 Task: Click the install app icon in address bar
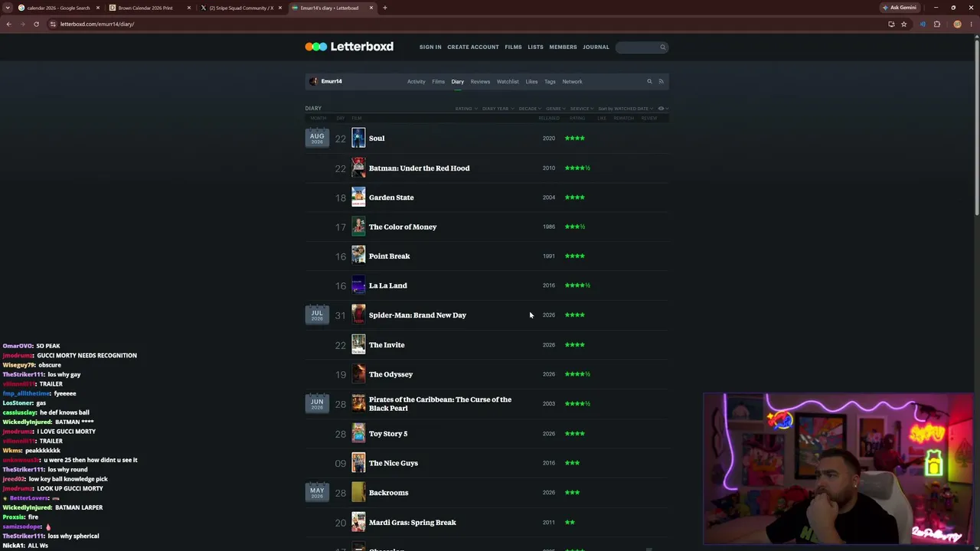[891, 24]
